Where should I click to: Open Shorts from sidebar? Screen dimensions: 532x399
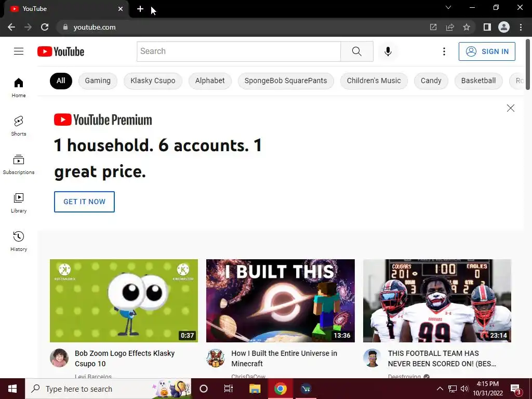pyautogui.click(x=19, y=126)
